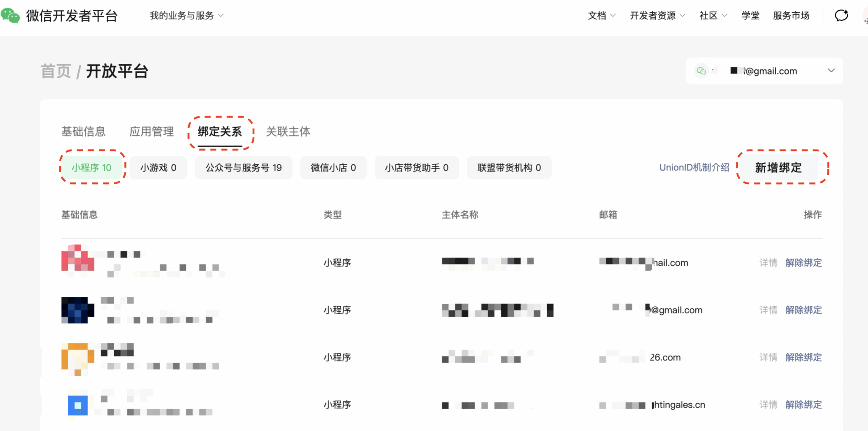This screenshot has height=431, width=868.
Task: Switch to the 关联主体 tab
Action: coord(288,132)
